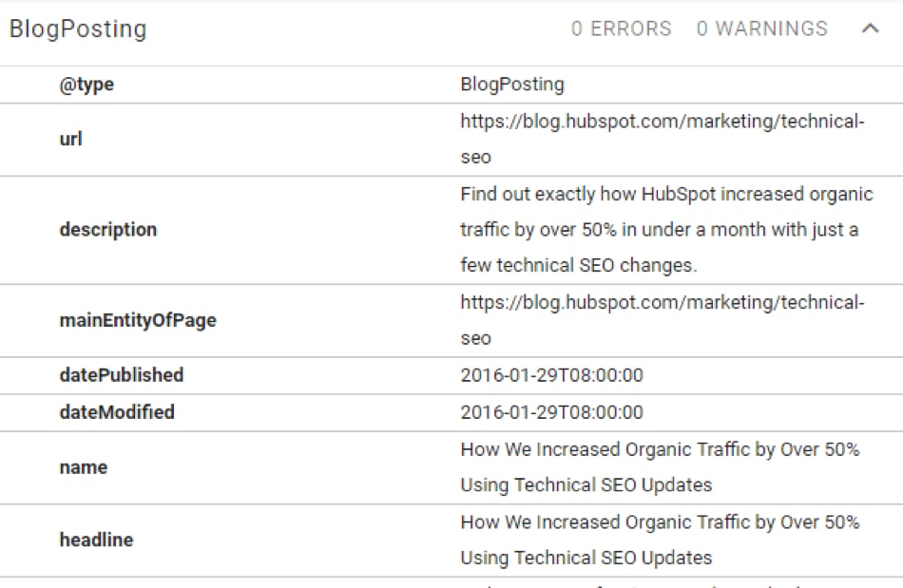
Task: Click the datePublished value 2016-01-29T08:00:00
Action: 551,375
